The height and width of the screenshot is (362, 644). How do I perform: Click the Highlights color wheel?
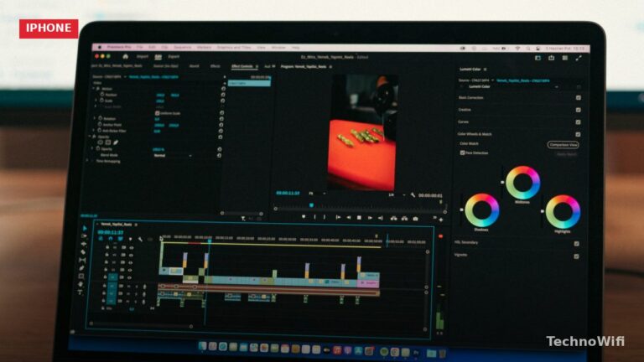coord(563,212)
